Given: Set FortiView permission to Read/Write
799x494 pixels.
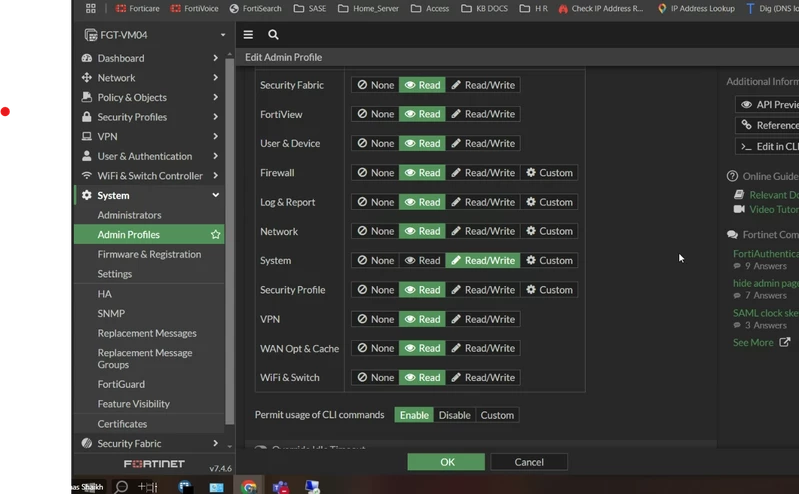Looking at the screenshot, I should click(x=483, y=114).
